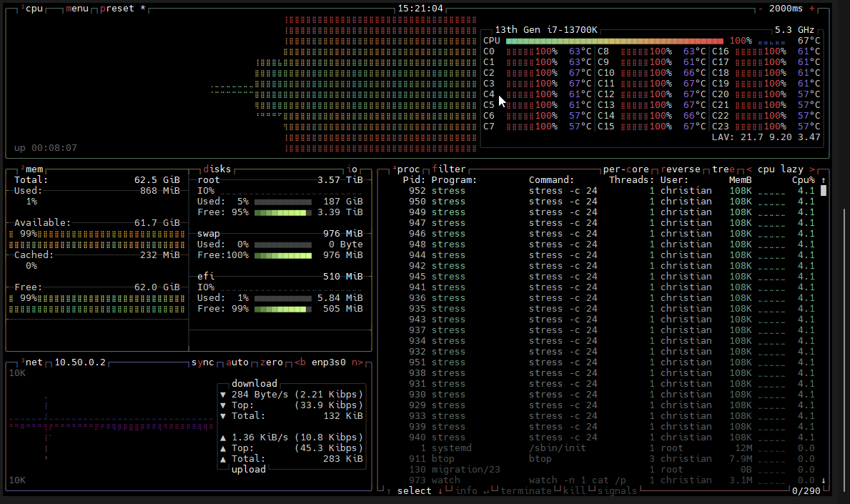Click the MemB column header
850x504 pixels.
pos(741,180)
